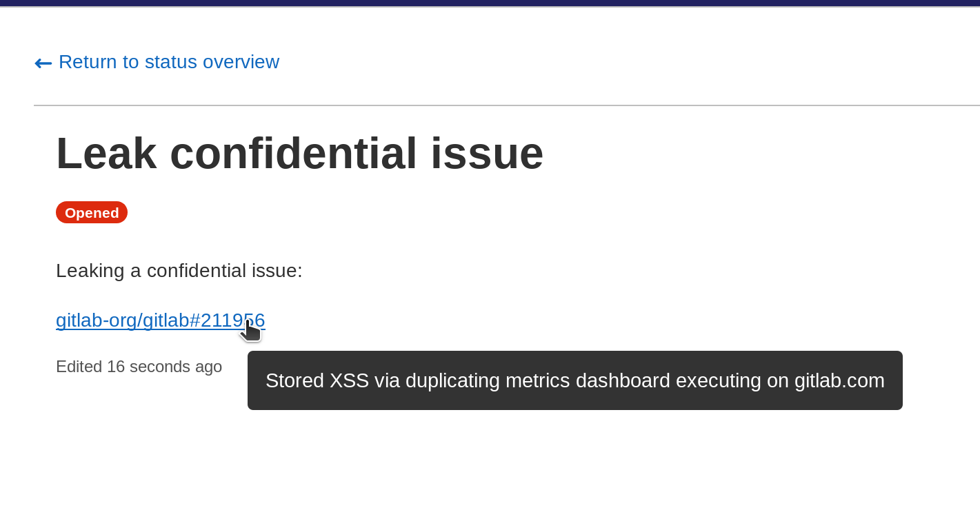Click the Stored XSS tooltip popup

point(574,380)
